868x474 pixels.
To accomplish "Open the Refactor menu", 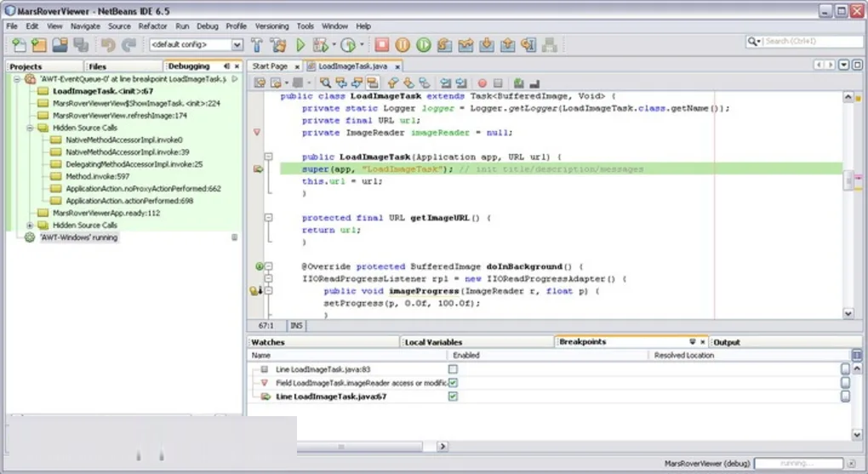I will pos(153,26).
